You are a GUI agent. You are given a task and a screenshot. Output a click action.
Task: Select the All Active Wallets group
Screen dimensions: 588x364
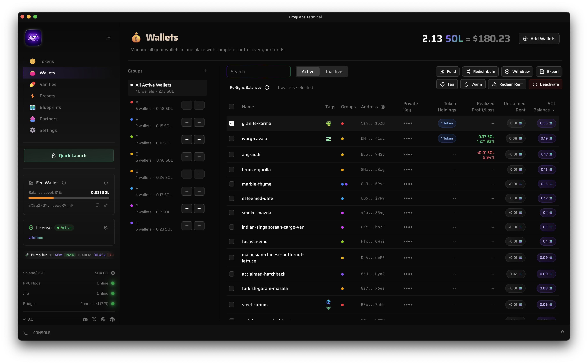[167, 88]
